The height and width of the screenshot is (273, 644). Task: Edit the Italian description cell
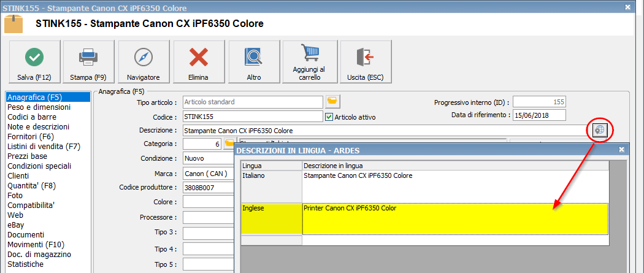pyautogui.click(x=455, y=186)
